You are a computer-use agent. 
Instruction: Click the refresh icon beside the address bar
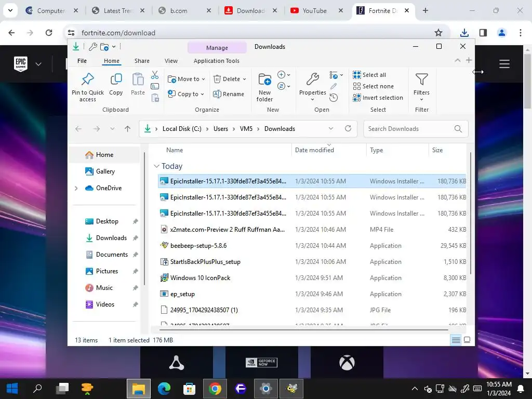(348, 129)
